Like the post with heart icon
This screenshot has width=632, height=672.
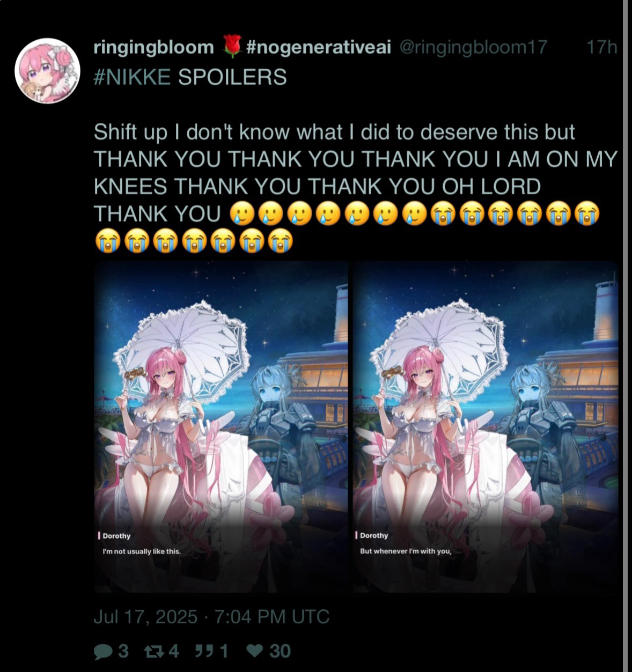coord(254,652)
